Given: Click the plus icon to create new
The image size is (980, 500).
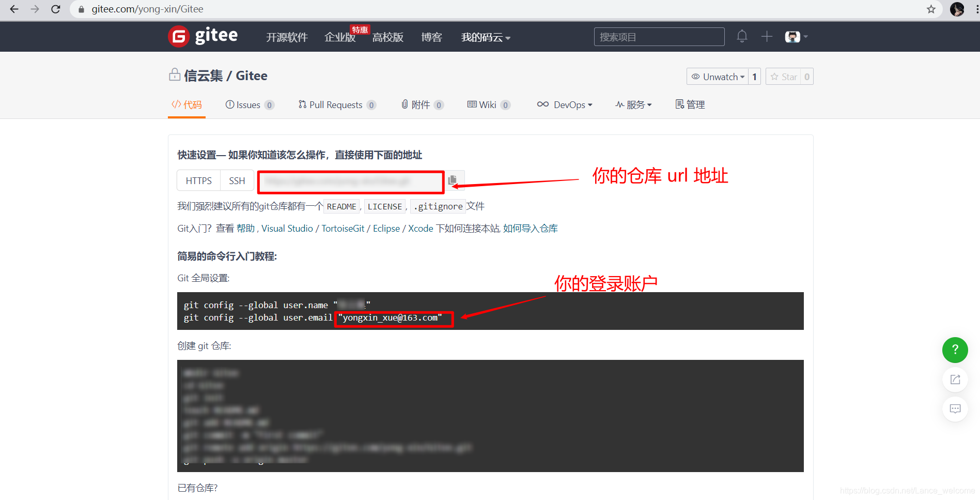Looking at the screenshot, I should (767, 36).
